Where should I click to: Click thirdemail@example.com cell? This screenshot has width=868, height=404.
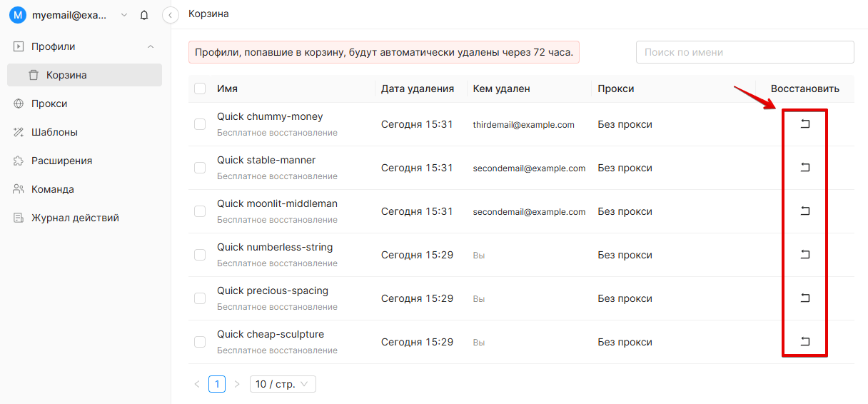coord(523,124)
